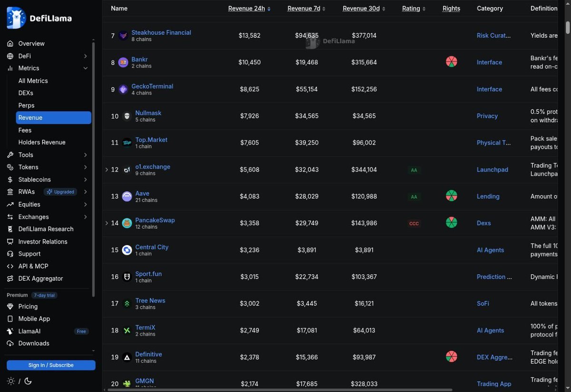Viewport: 571px width, 392px height.
Task: Switch to light theme sun icon
Action: (11, 381)
